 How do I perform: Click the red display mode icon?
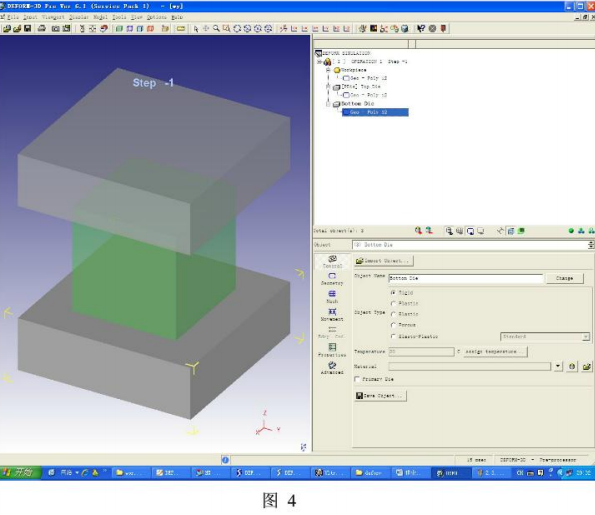tap(151, 28)
